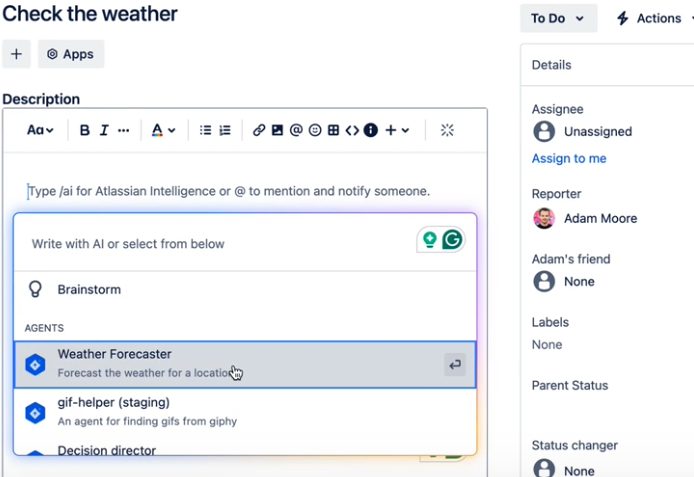Insert a code snippet
This screenshot has height=477, width=694.
[x=352, y=130]
